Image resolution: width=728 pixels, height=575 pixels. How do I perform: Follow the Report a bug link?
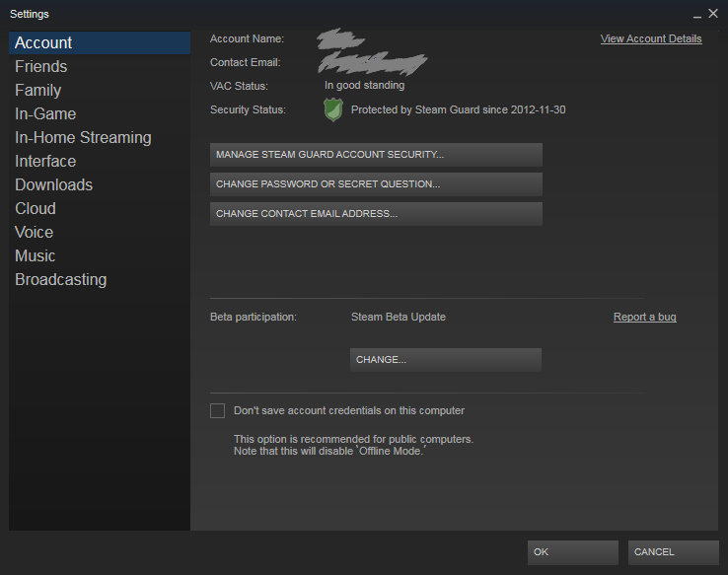(645, 317)
